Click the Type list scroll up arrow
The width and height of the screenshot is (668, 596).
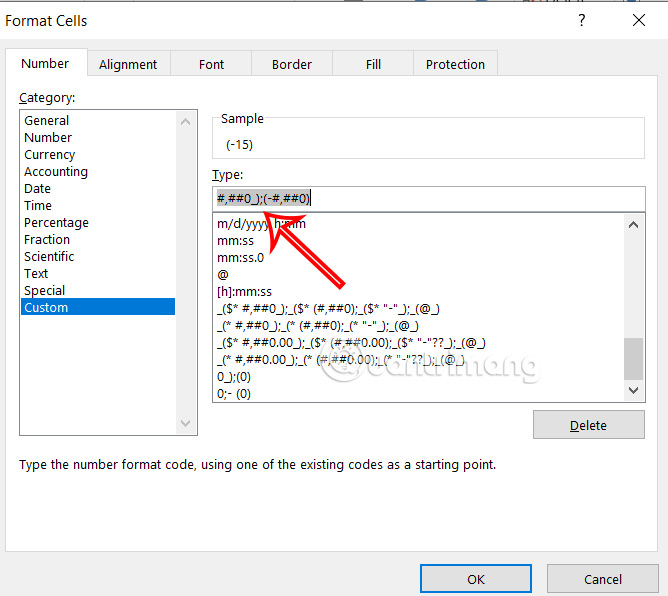(633, 225)
